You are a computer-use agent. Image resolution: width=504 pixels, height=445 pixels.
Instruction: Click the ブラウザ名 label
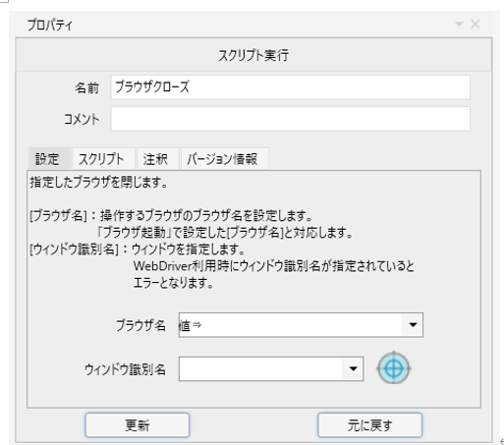(140, 325)
